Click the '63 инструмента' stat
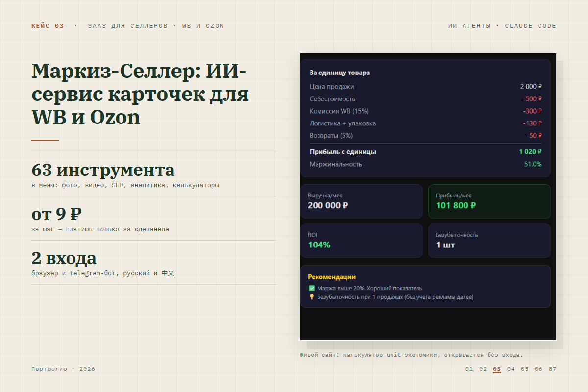This screenshot has height=392, width=588. click(x=103, y=170)
